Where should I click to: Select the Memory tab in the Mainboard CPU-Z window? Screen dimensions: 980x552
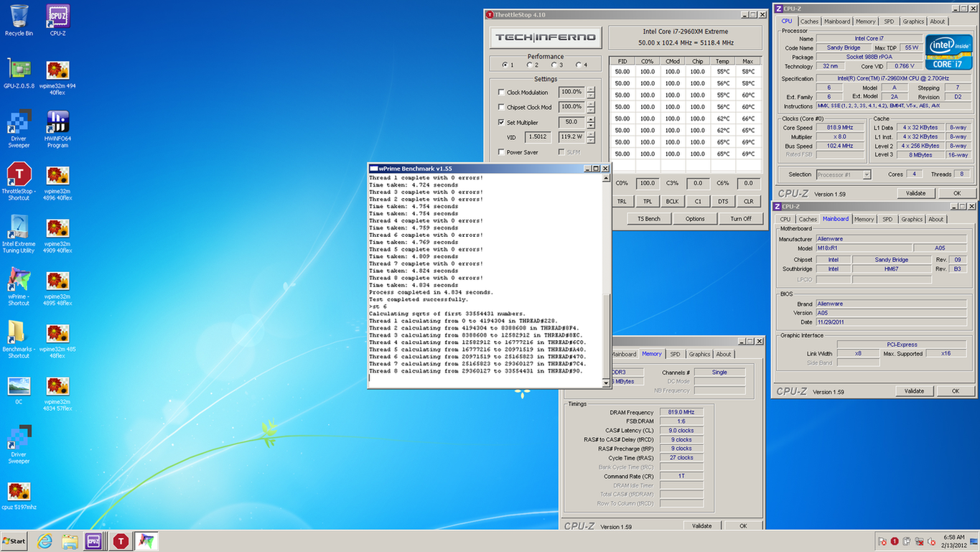click(x=864, y=220)
